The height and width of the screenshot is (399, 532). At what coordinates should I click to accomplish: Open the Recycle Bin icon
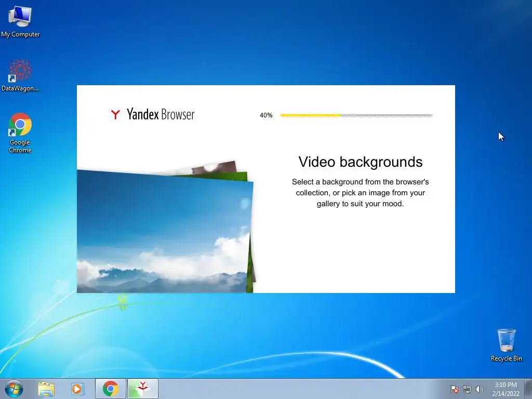[x=506, y=345]
